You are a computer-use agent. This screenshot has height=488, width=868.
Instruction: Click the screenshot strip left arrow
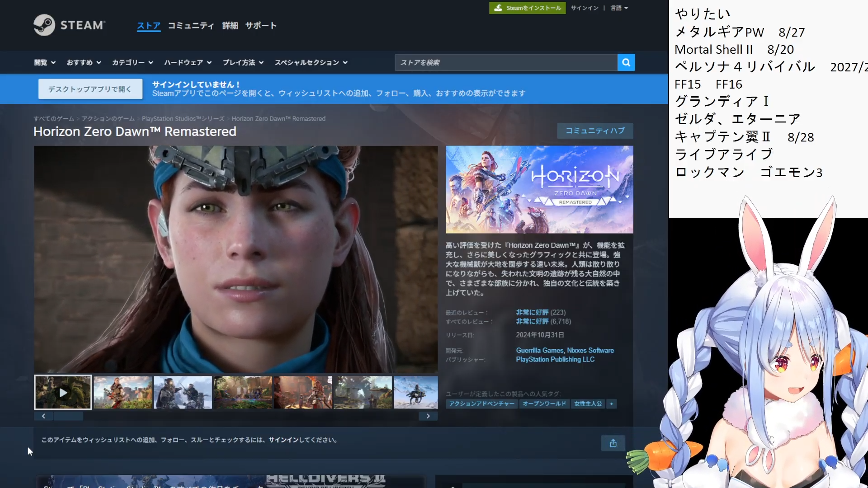click(x=43, y=416)
